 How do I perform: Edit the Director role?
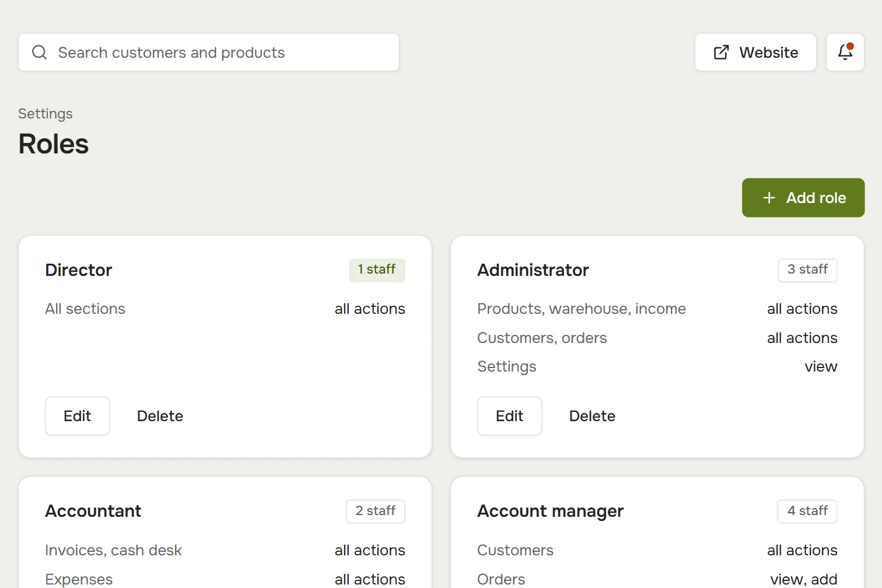[x=78, y=416]
